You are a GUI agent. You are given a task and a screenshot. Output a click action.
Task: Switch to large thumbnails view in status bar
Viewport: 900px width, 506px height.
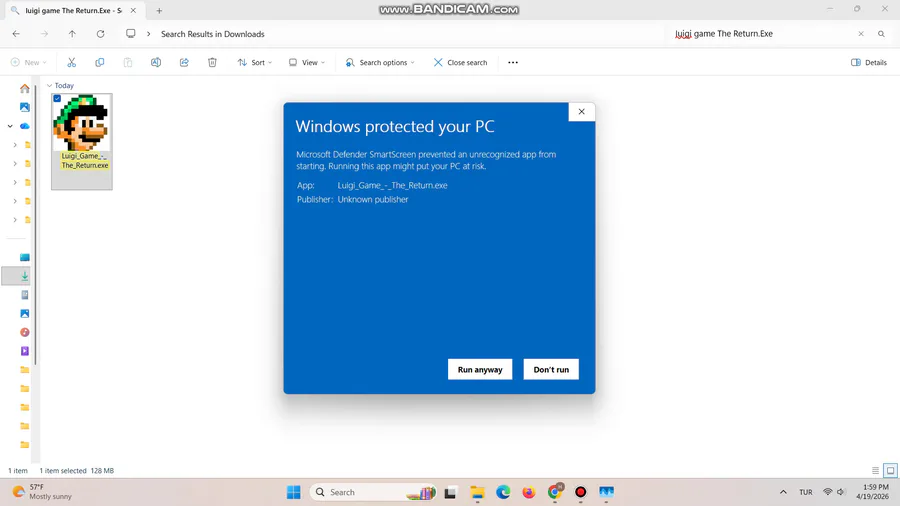pyautogui.click(x=890, y=470)
